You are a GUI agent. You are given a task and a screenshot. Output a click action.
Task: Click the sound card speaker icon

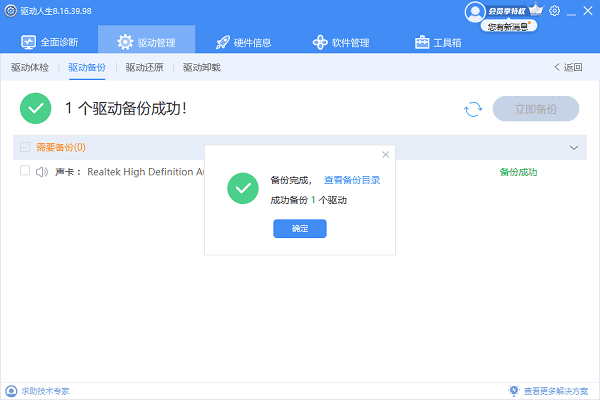42,172
